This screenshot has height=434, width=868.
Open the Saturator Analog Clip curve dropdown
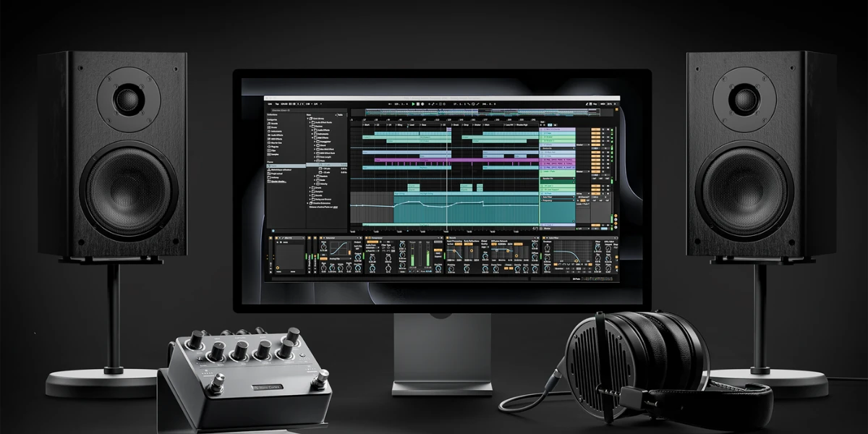point(340,259)
